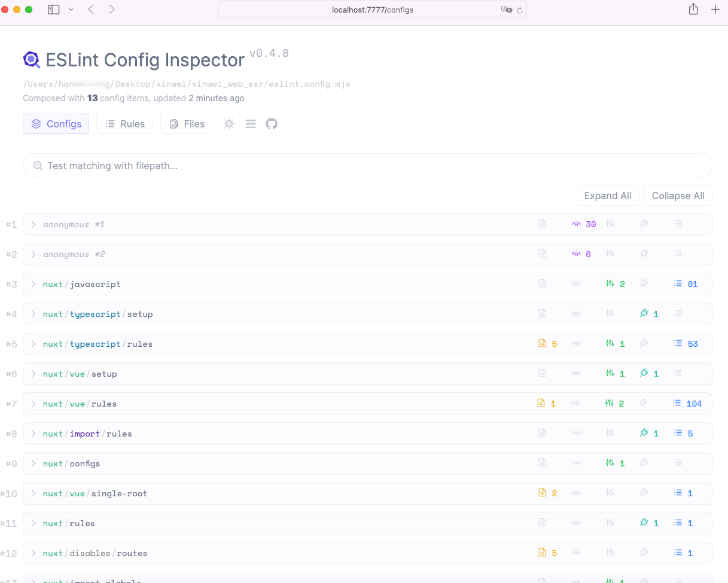Image resolution: width=728 pixels, height=583 pixels.
Task: Click the Collapse All button
Action: (678, 196)
